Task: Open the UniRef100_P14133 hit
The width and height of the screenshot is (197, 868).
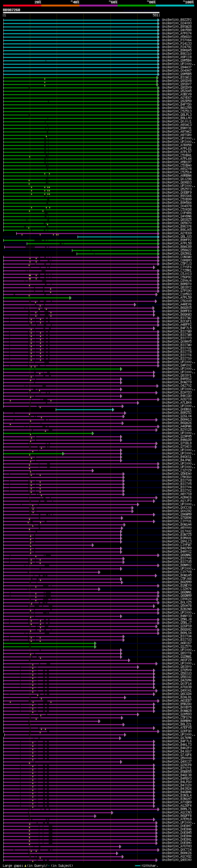Action: (177, 43)
